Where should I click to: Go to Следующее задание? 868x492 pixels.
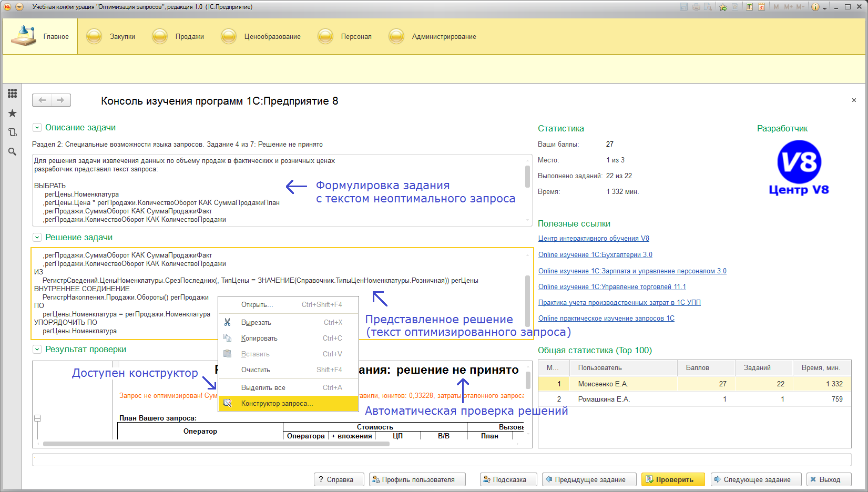coord(756,479)
